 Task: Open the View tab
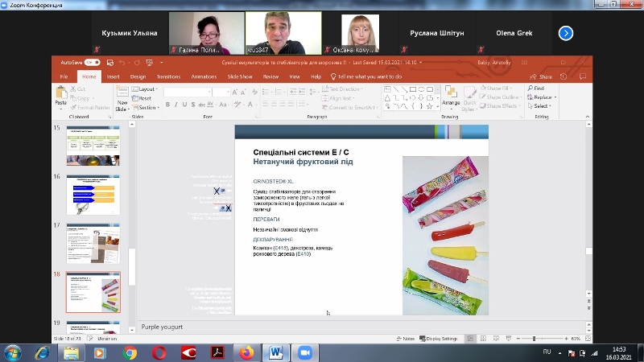pos(295,76)
